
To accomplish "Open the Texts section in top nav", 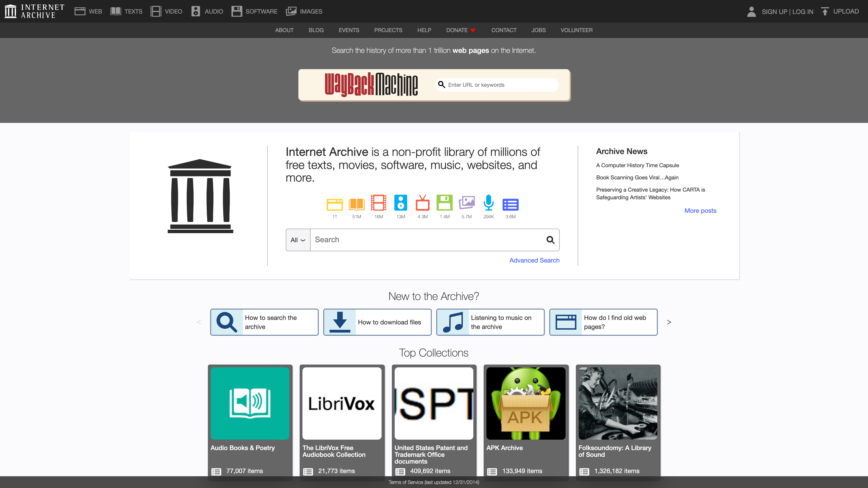I will click(126, 12).
